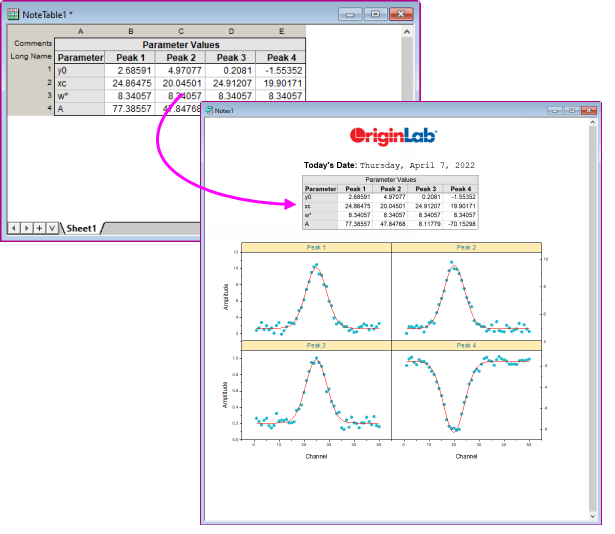The width and height of the screenshot is (615, 534).
Task: Click Notes1 scrollbar up arrow
Action: point(593,123)
